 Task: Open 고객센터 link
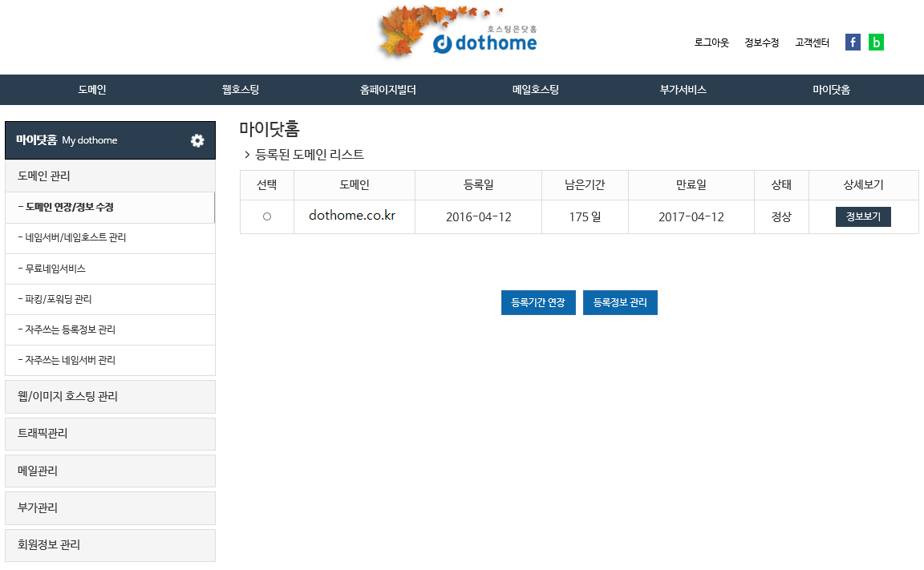tap(812, 42)
